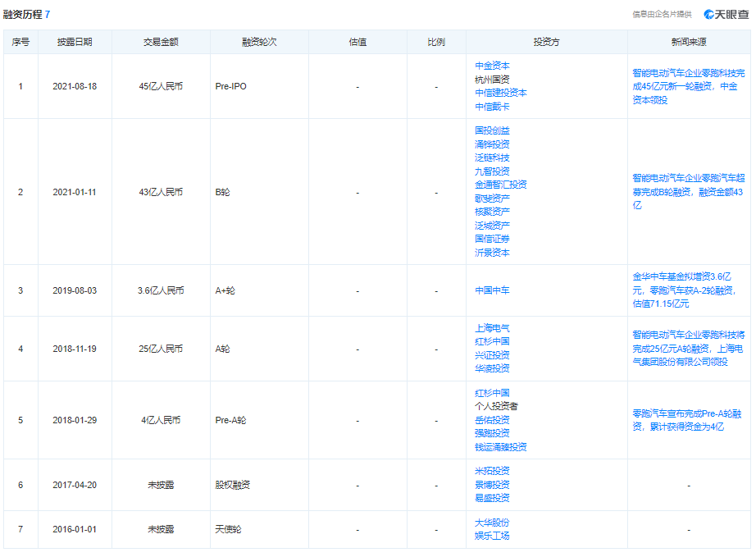Click the 大华股份 angel investor link
The width and height of the screenshot is (756, 557).
pyautogui.click(x=492, y=523)
